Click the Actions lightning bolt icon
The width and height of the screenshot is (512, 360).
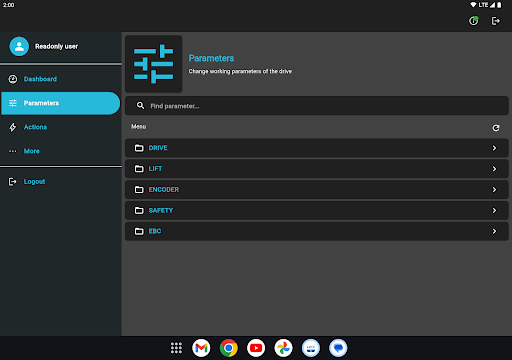click(x=13, y=127)
